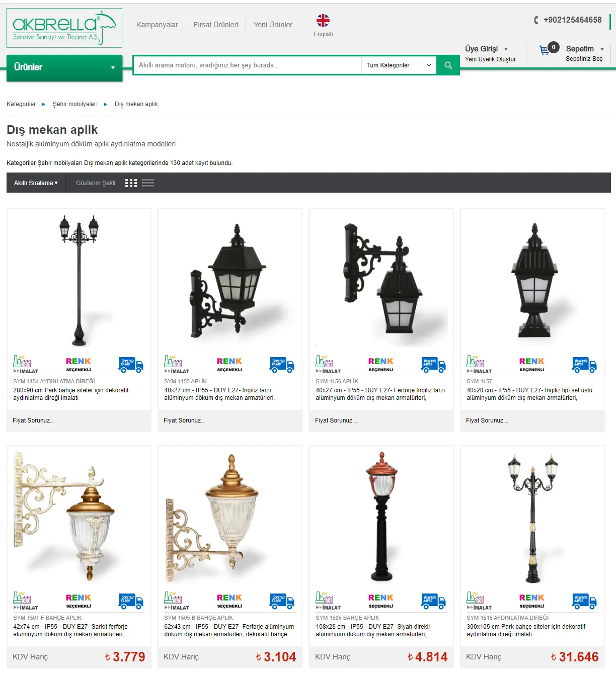Screen dimensions: 616x677
Task: Click the English flag icon
Action: pos(323,21)
